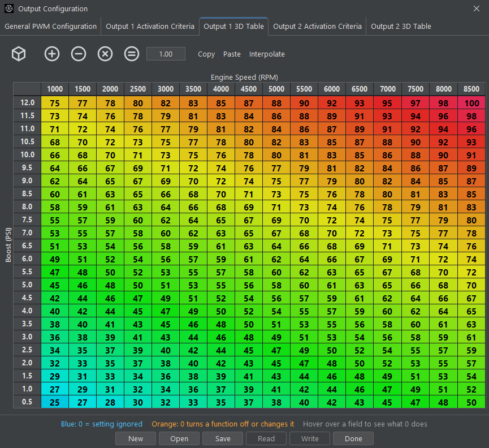Select cell at 12.0 PSI and 1000 RPM

click(x=55, y=103)
